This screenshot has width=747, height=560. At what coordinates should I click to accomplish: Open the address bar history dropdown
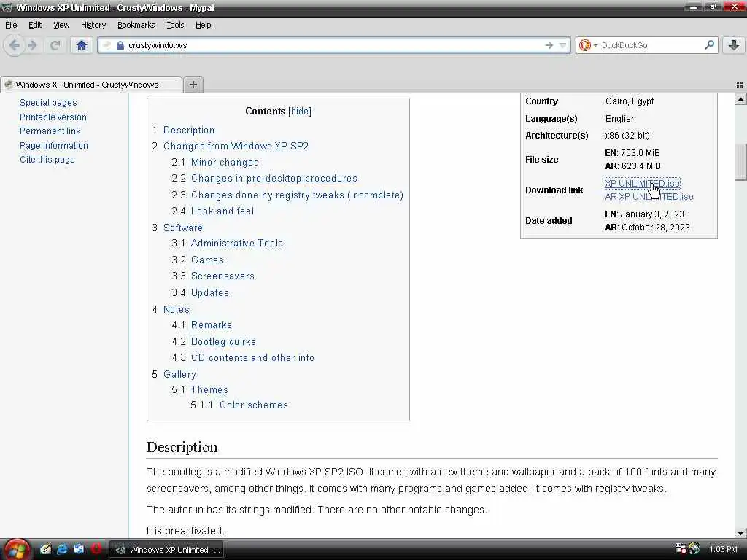point(562,45)
